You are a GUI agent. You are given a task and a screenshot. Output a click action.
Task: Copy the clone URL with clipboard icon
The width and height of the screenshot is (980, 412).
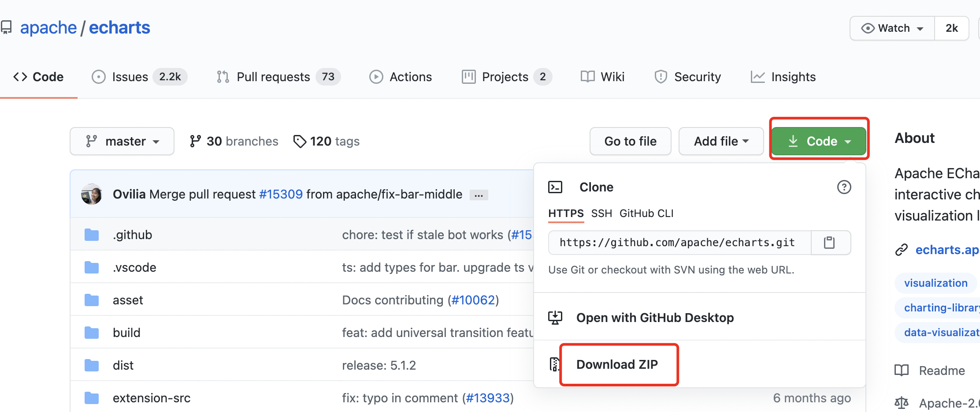(830, 243)
